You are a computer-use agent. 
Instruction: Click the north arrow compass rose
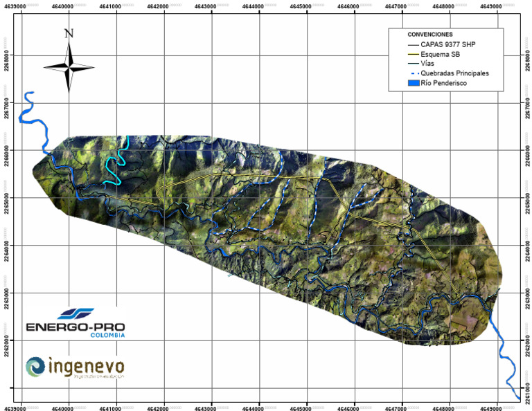coord(69,67)
